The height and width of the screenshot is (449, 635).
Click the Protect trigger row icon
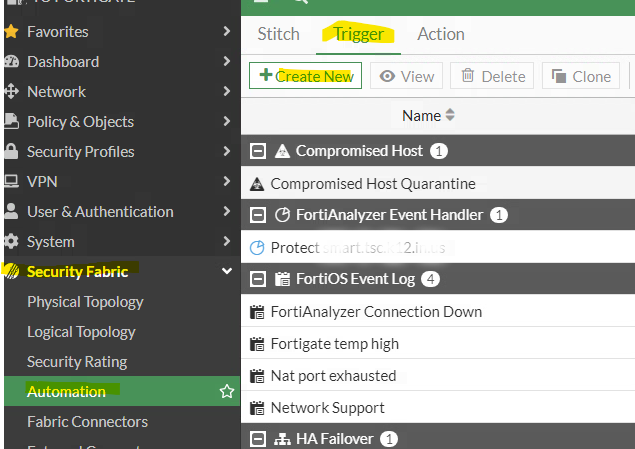[257, 247]
